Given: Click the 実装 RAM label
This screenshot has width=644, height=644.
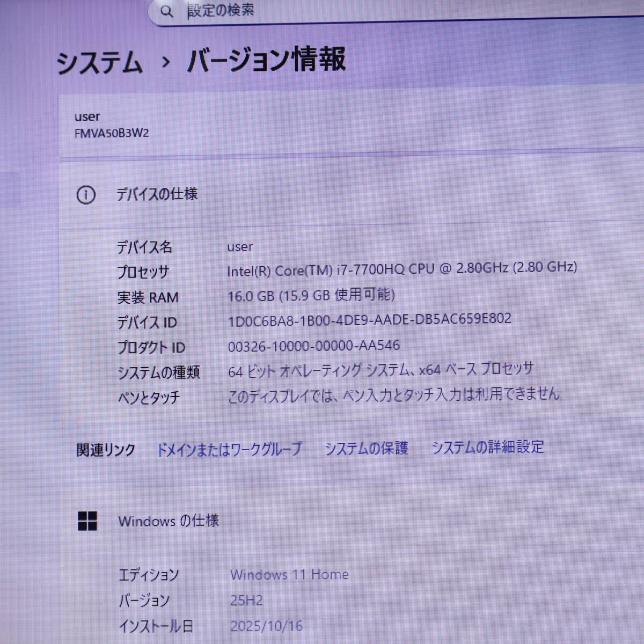Looking at the screenshot, I should coord(148,297).
